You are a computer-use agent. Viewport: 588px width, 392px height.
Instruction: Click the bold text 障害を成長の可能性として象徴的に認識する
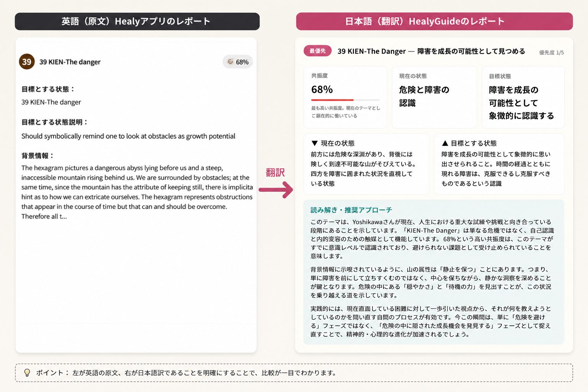(521, 103)
